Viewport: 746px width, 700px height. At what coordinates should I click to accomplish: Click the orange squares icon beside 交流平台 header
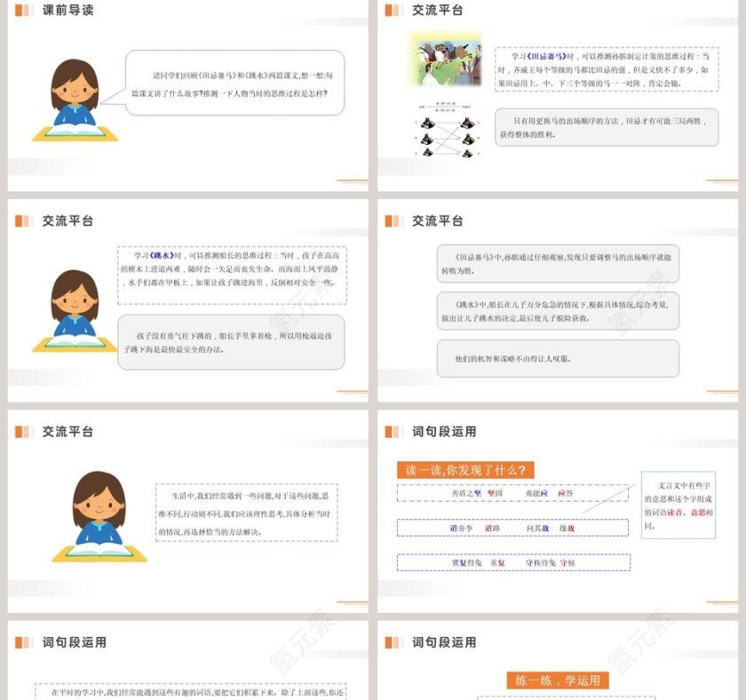pyautogui.click(x=393, y=12)
